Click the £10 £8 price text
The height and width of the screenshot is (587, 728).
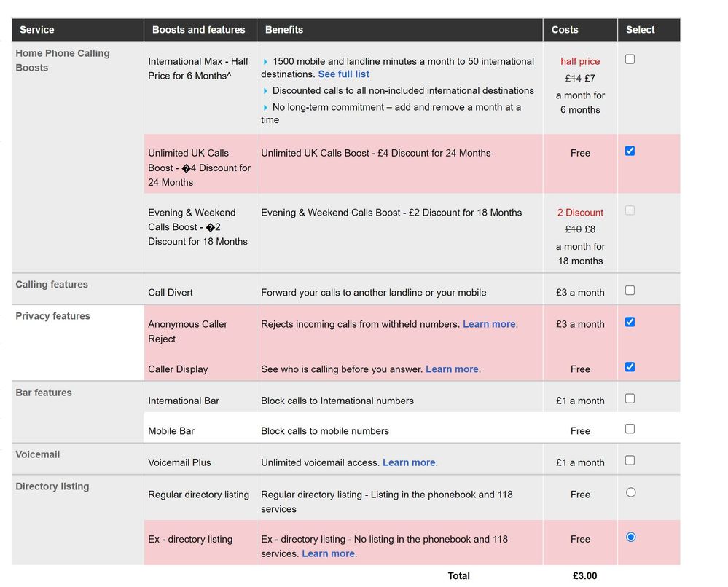pos(580,229)
